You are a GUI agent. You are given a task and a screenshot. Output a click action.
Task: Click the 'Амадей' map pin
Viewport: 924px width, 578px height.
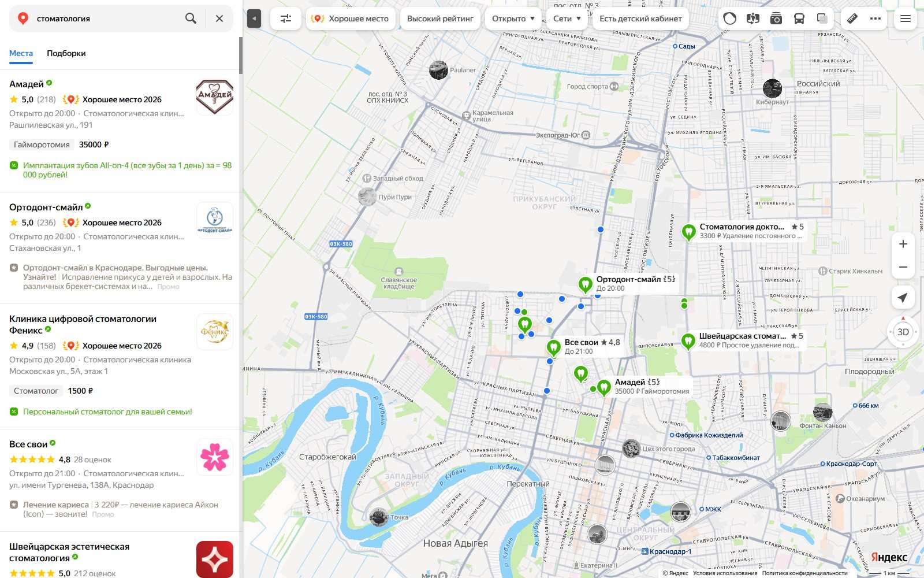click(604, 387)
